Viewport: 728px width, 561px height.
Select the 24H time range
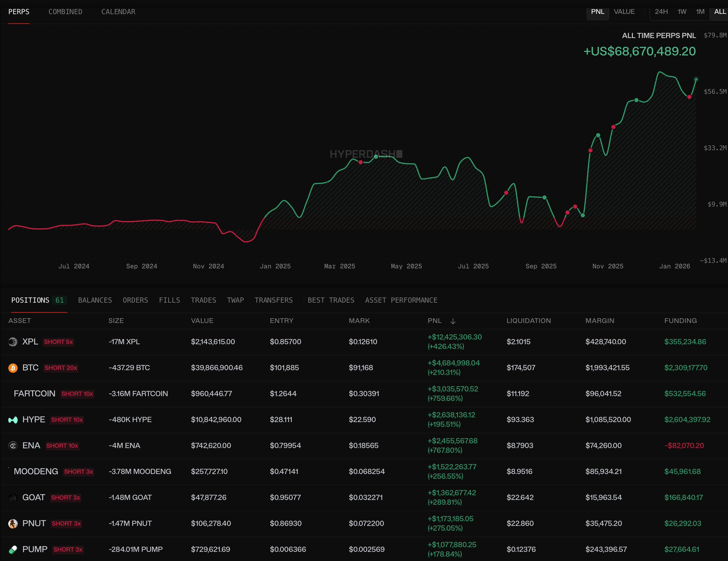click(661, 12)
